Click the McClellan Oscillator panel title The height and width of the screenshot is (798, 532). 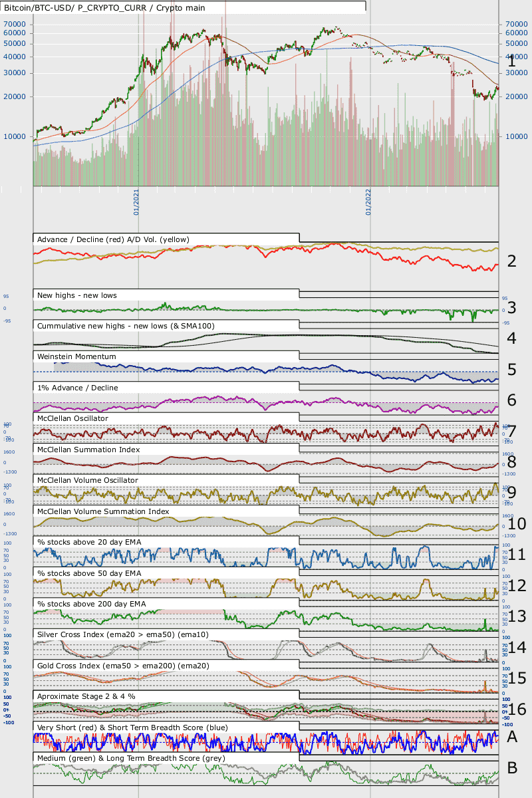point(73,418)
